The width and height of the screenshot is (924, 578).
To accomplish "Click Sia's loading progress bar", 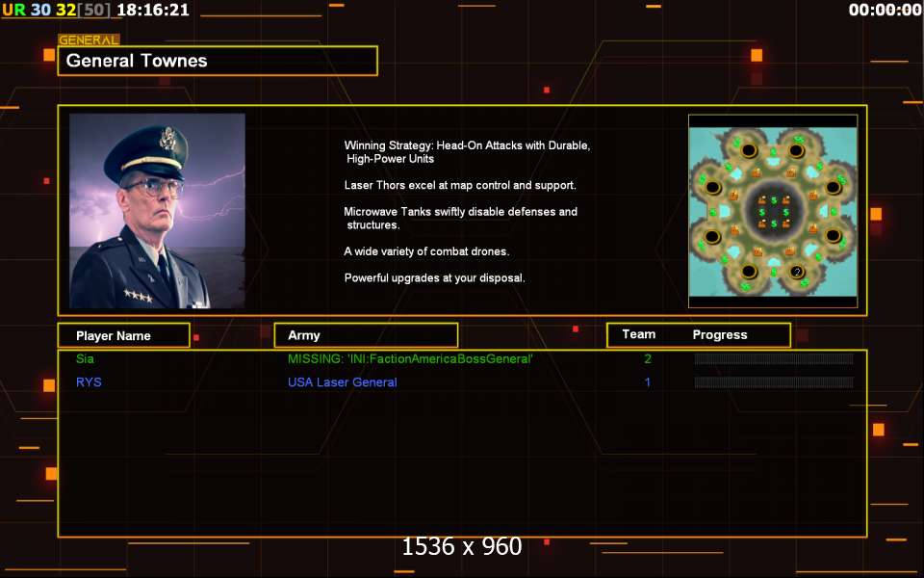I will coord(774,358).
